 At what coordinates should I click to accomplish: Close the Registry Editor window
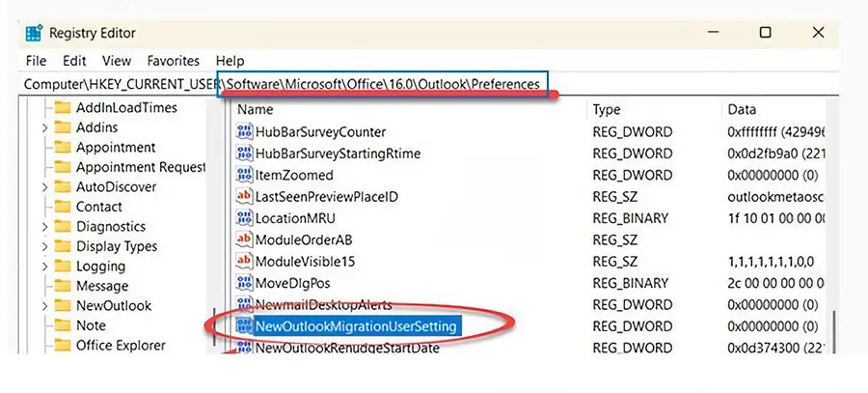pyautogui.click(x=818, y=33)
